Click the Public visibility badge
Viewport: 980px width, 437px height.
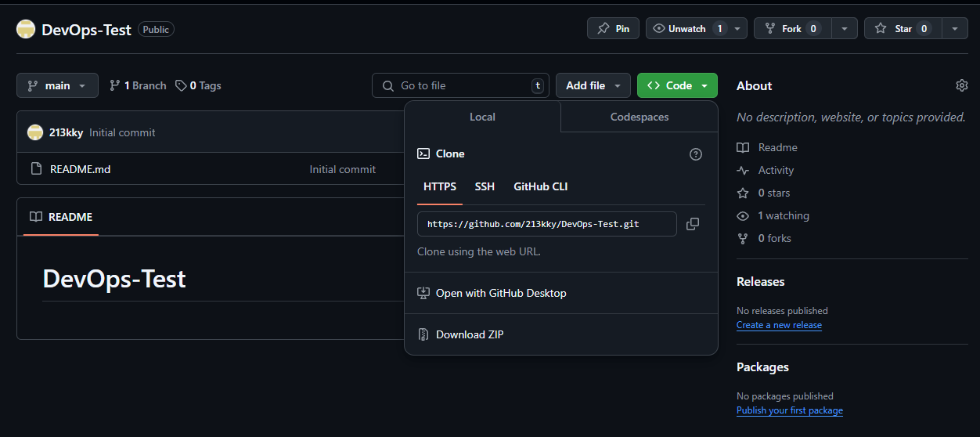click(x=156, y=29)
